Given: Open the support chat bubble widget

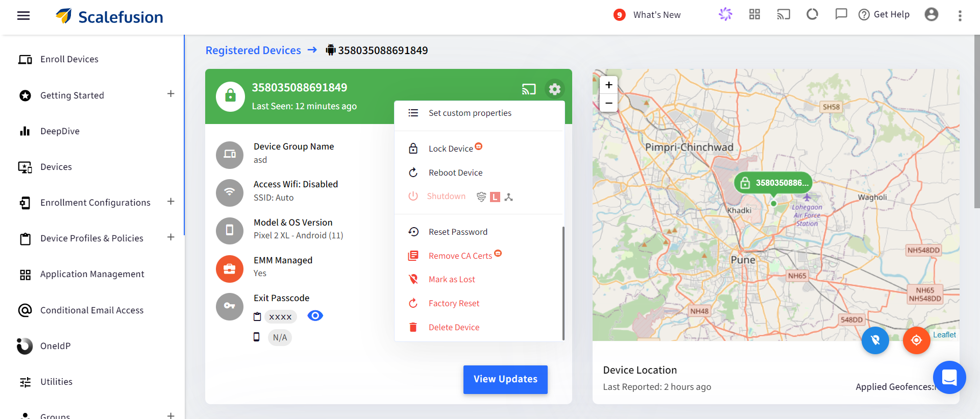Looking at the screenshot, I should 949,378.
